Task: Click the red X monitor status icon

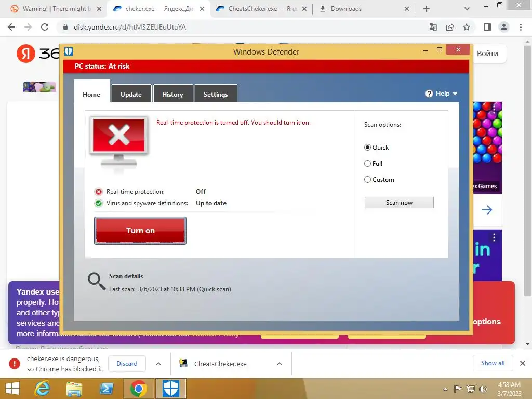Action: [x=119, y=142]
